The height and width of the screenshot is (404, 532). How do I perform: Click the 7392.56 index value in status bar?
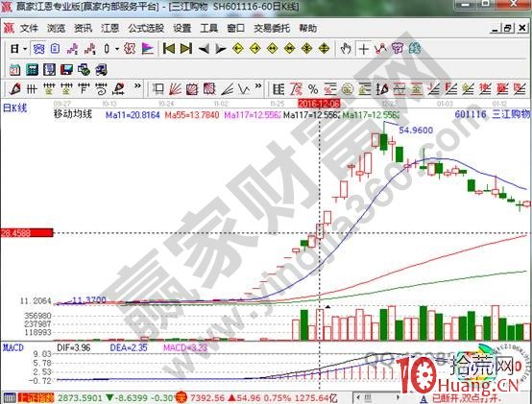click(207, 397)
